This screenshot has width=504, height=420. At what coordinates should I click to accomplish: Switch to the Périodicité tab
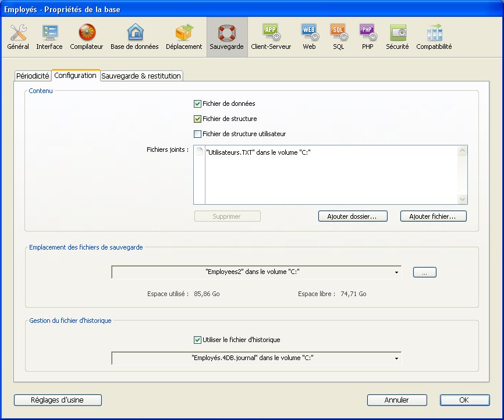coord(33,76)
